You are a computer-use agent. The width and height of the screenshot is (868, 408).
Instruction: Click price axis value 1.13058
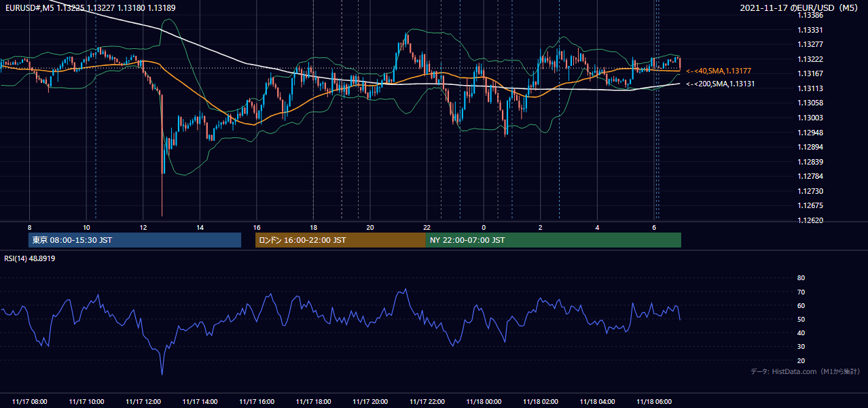coord(810,103)
